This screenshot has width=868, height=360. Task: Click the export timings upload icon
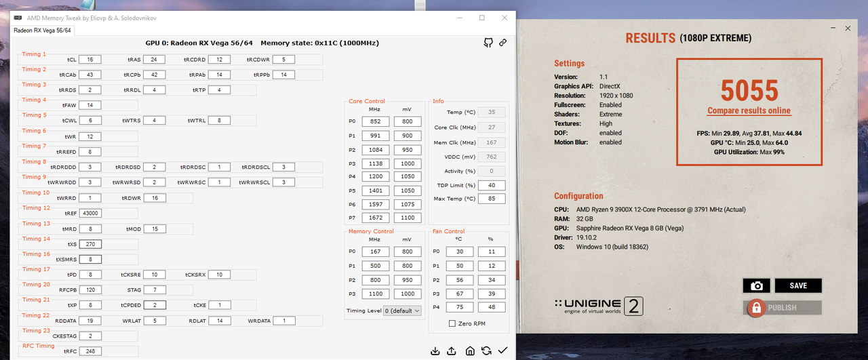point(452,351)
